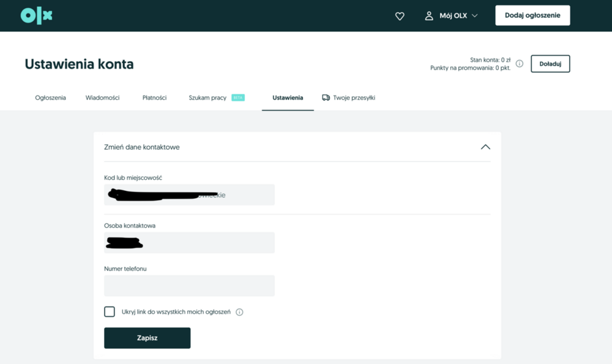Save changes with the Zapisz button
Viewport: 612px width, 364px height.
pyautogui.click(x=147, y=338)
